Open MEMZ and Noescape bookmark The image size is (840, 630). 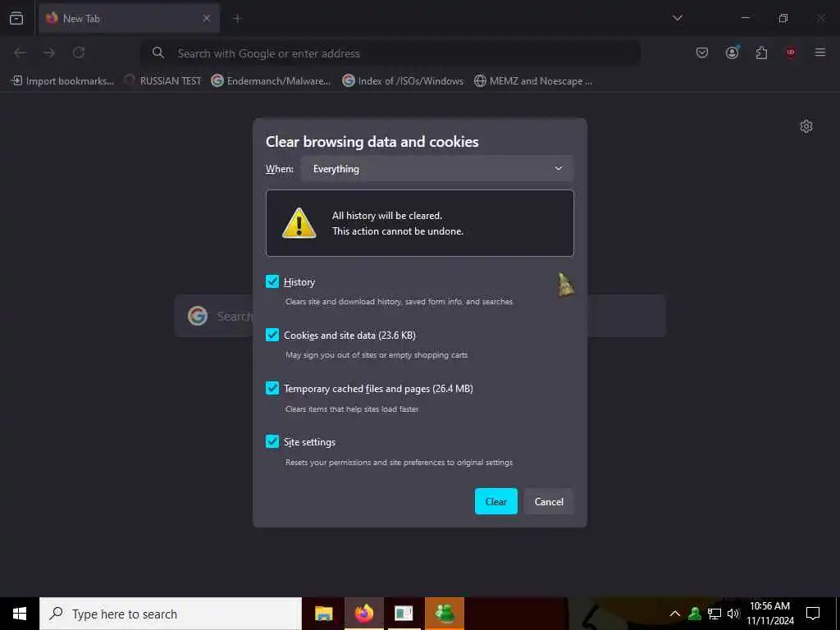click(533, 81)
